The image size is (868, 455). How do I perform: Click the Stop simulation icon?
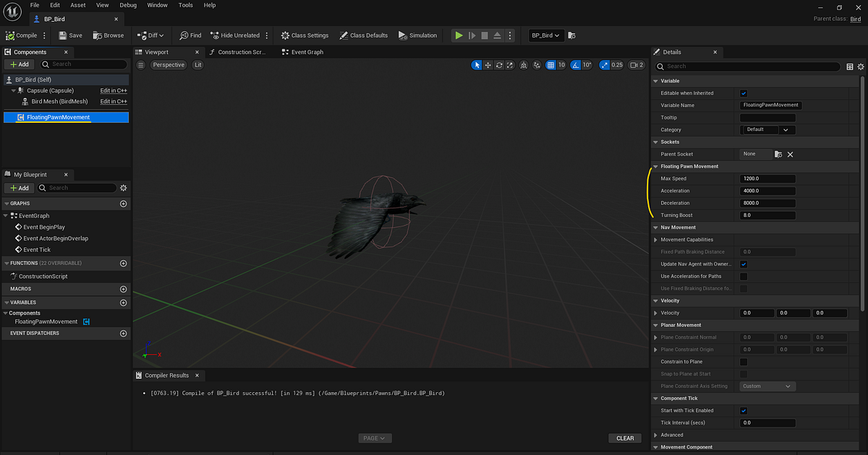pos(485,35)
